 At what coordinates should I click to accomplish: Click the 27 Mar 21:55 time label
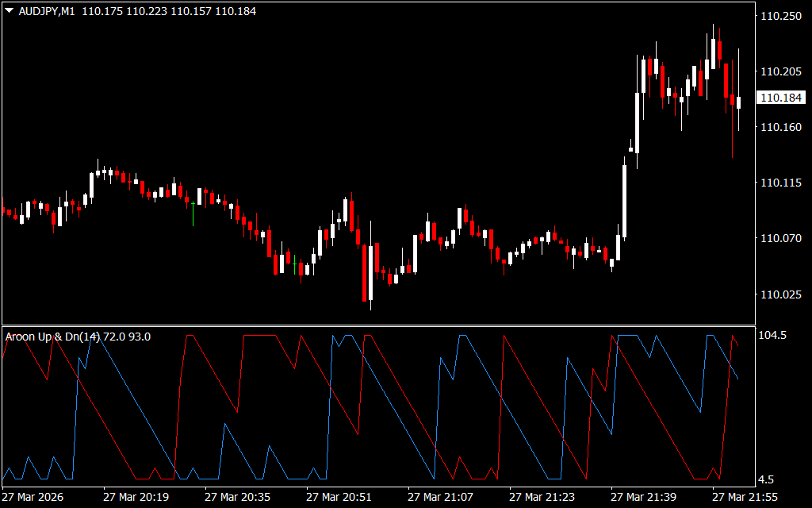pos(745,497)
